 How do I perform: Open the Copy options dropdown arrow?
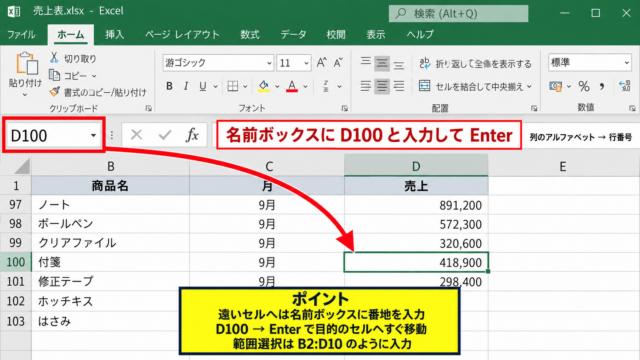pos(94,76)
